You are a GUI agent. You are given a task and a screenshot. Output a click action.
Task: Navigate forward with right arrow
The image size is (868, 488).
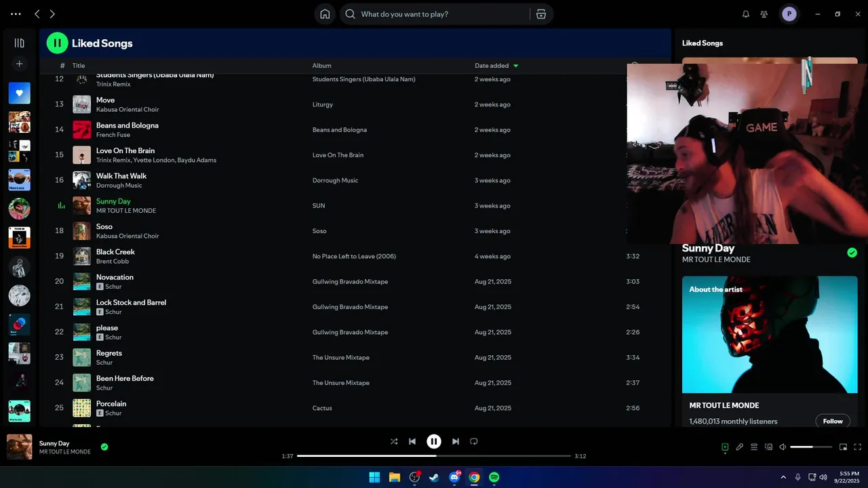click(52, 14)
